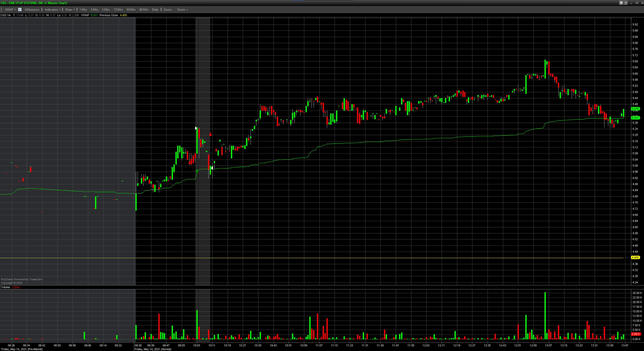Toggle the AllSessions checkbox
Viewport: 644px width, 351px height.
20,10
